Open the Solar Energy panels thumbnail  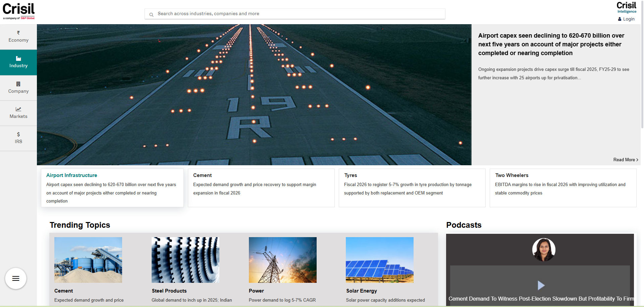click(x=380, y=260)
